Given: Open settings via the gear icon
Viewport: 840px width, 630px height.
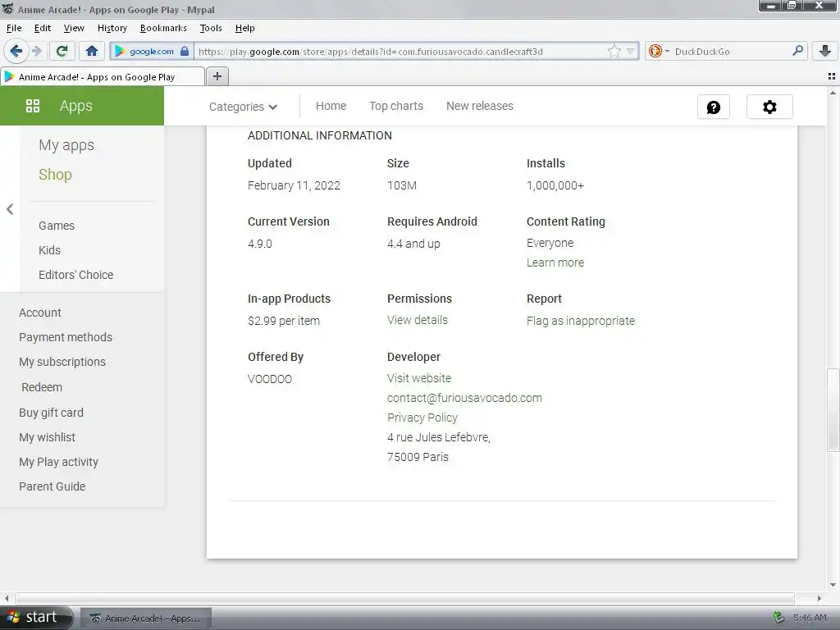Looking at the screenshot, I should coord(769,107).
